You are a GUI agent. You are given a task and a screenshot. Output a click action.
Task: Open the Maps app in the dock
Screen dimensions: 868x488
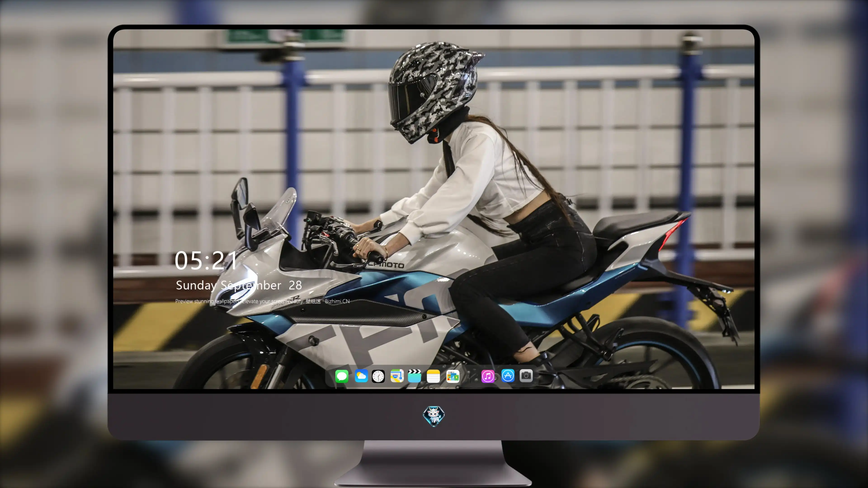397,376
